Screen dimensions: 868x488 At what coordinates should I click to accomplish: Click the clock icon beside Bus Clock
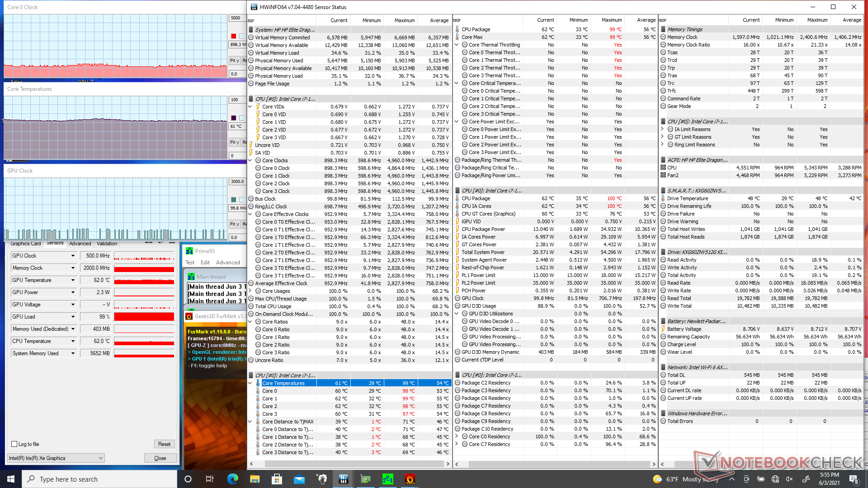coord(251,199)
